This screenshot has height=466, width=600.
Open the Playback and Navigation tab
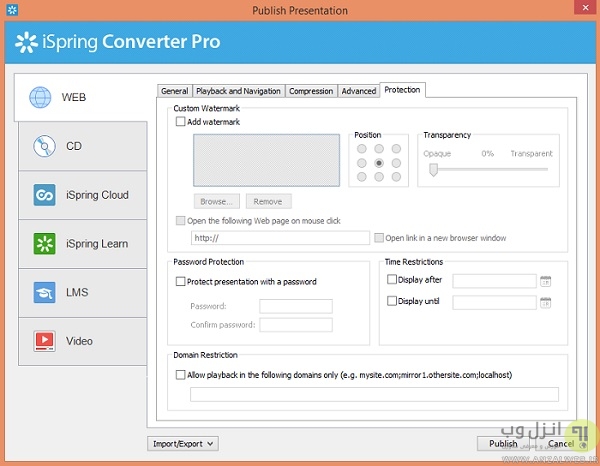(x=238, y=91)
